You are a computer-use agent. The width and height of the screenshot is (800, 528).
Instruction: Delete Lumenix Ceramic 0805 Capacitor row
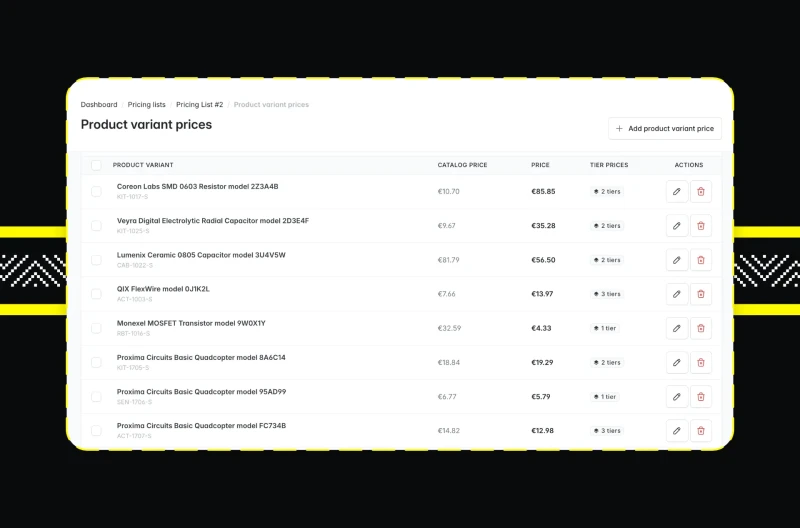[701, 260]
